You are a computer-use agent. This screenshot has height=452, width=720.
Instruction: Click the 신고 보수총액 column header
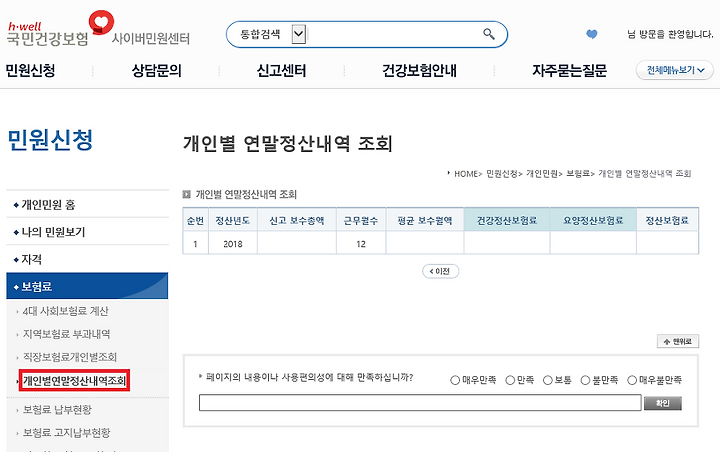tap(297, 220)
